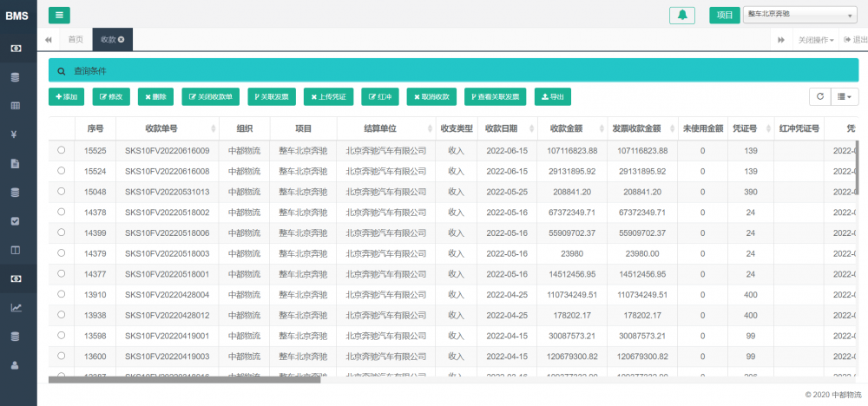
Task: Select radio for row 15525
Action: click(62, 150)
